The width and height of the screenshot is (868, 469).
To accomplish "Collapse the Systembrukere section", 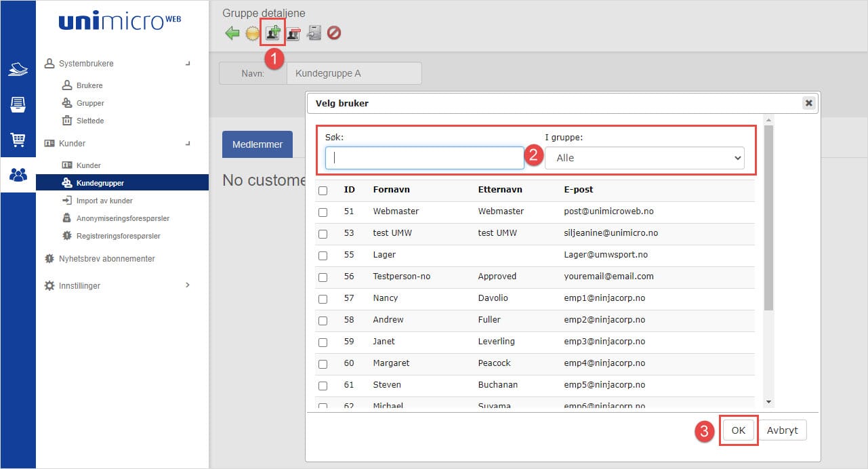I will click(188, 64).
